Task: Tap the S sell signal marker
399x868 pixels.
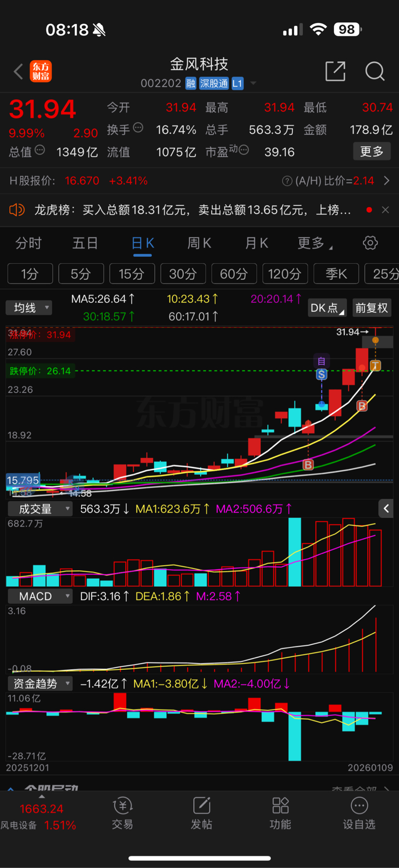Action: point(322,374)
